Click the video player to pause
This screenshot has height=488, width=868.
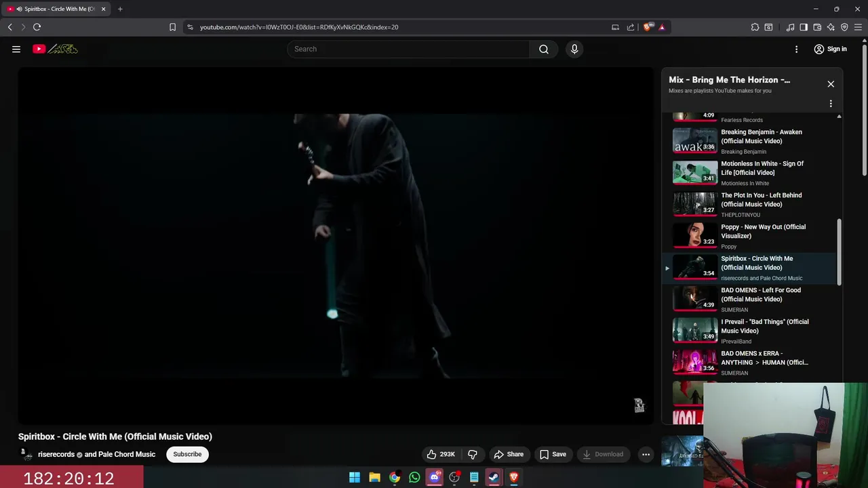336,245
